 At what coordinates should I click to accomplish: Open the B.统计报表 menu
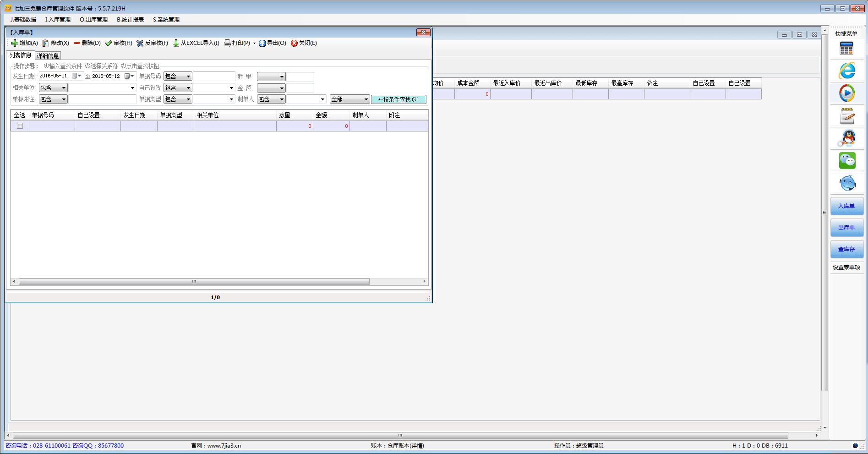130,20
